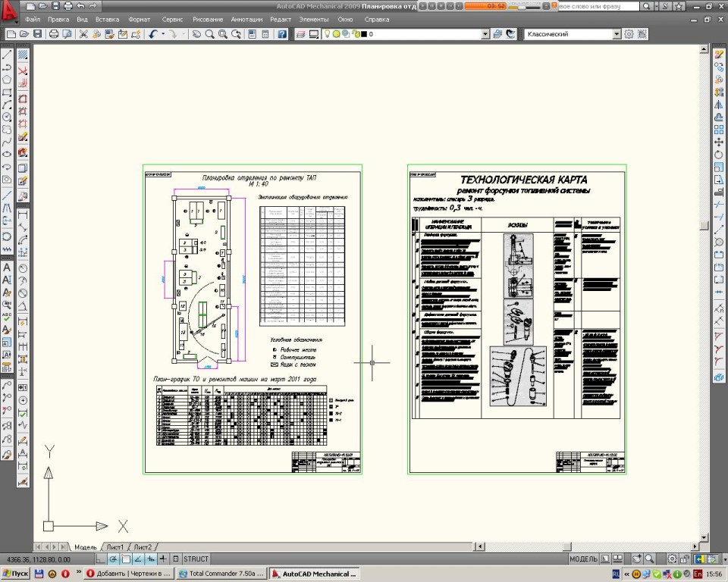Select the Line draw tool
The image size is (728, 582).
(x=7, y=55)
